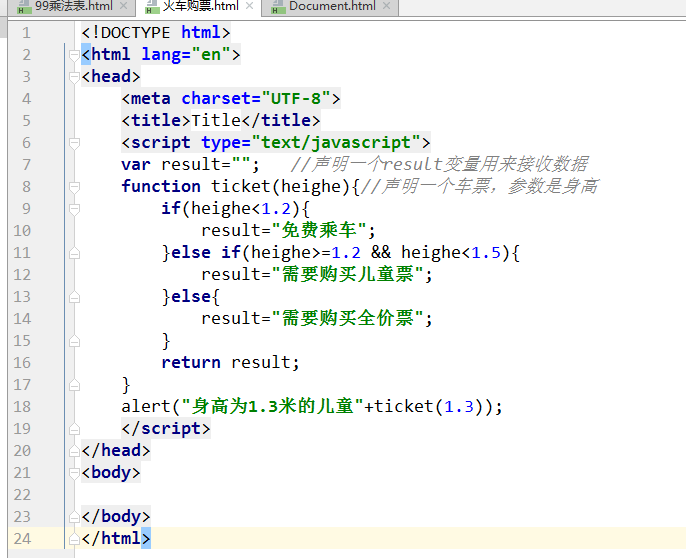Screen dimensions: 686x558
Task: Click the alert call on line 18
Action: click(x=312, y=407)
